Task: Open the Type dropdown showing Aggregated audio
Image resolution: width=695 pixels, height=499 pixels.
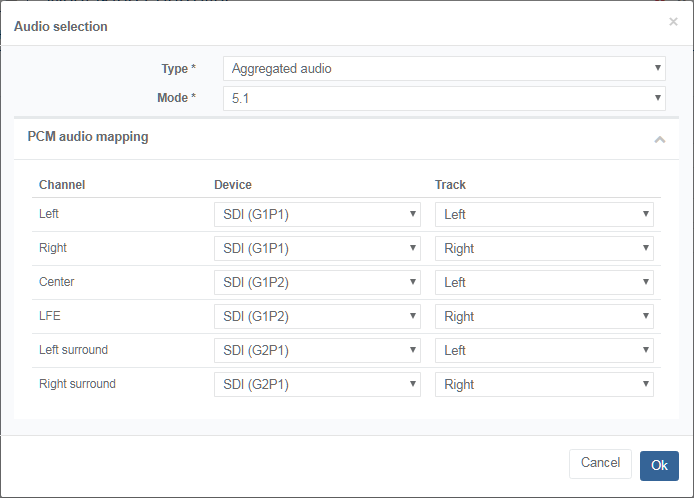Action: click(x=444, y=69)
